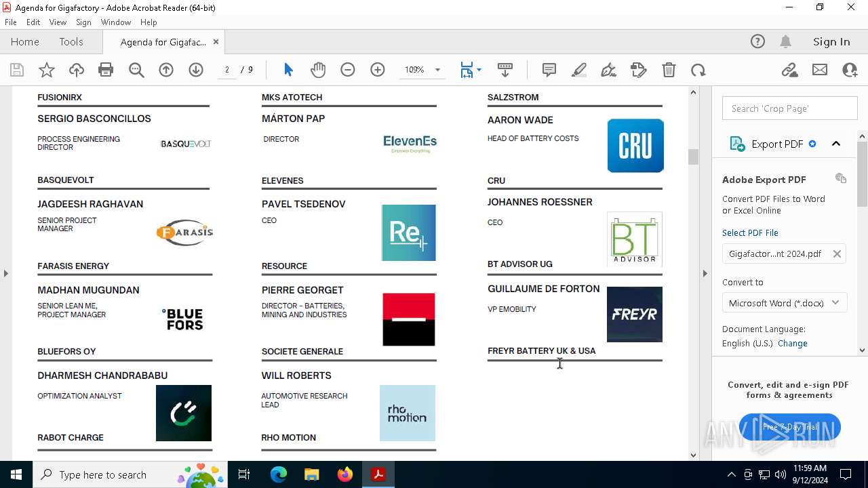Viewport: 868px width, 488px height.
Task: Click the Windows Start button
Action: [16, 474]
